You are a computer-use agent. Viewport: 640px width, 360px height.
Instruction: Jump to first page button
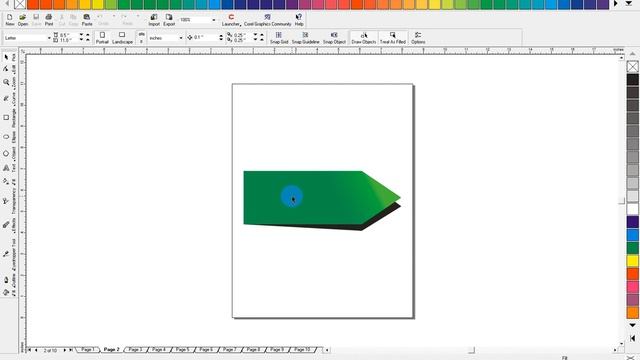[x=29, y=350]
